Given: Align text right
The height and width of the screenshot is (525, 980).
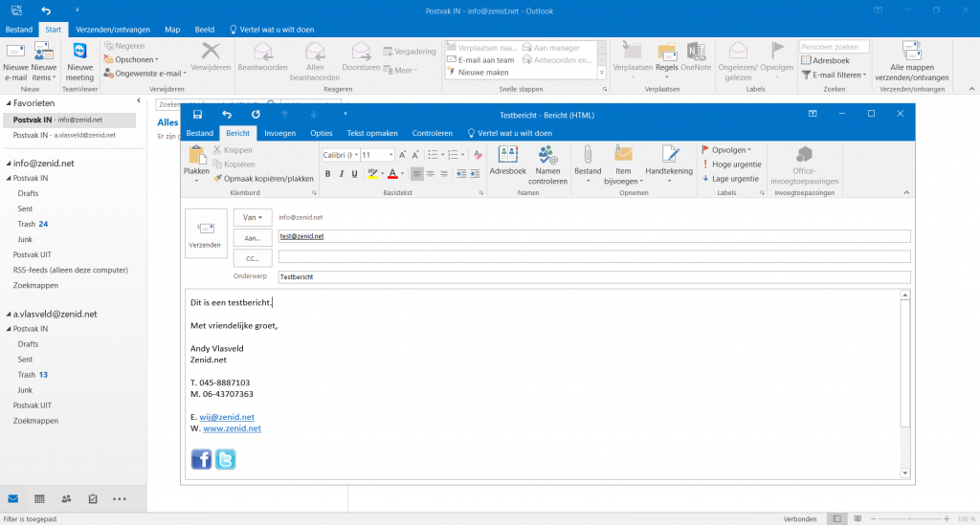Looking at the screenshot, I should [444, 173].
